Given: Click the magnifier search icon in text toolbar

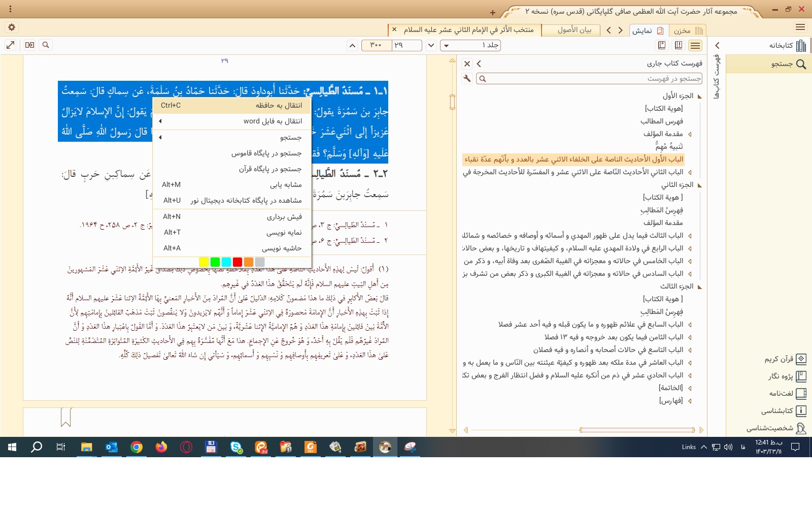Looking at the screenshot, I should (x=46, y=45).
